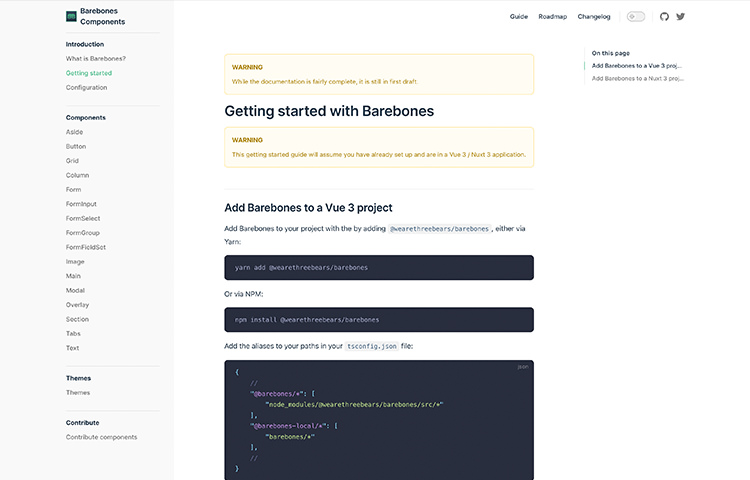Click the Getting started with Barebones heading
This screenshot has width=750, height=480.
pos(329,111)
